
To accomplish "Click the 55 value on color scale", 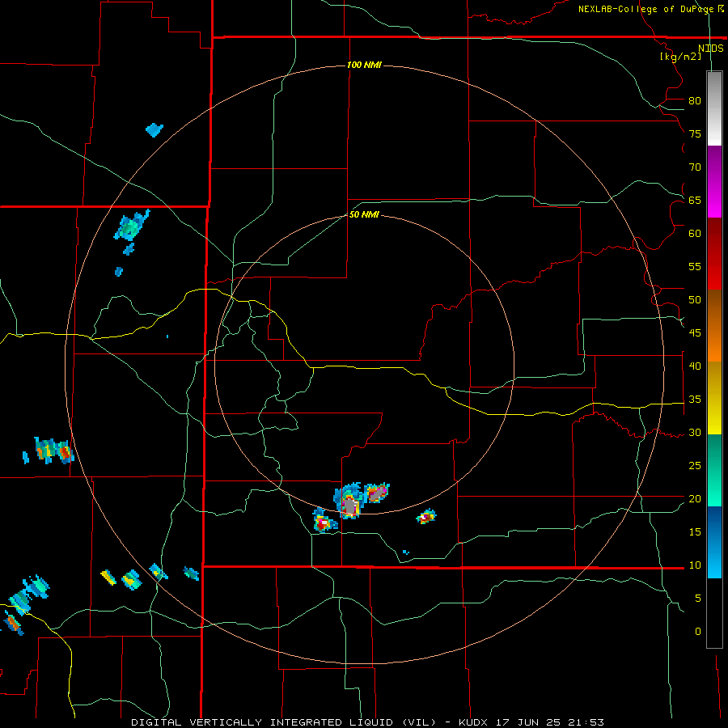I will 695,267.
